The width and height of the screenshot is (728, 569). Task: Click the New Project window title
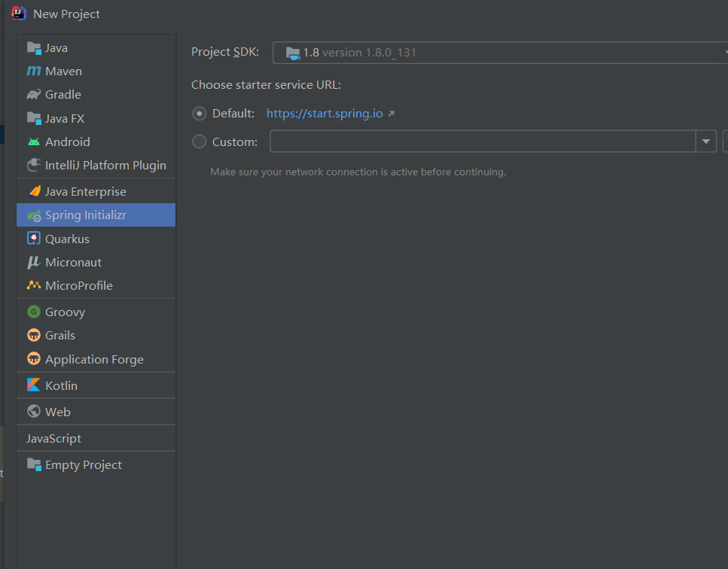pos(66,14)
